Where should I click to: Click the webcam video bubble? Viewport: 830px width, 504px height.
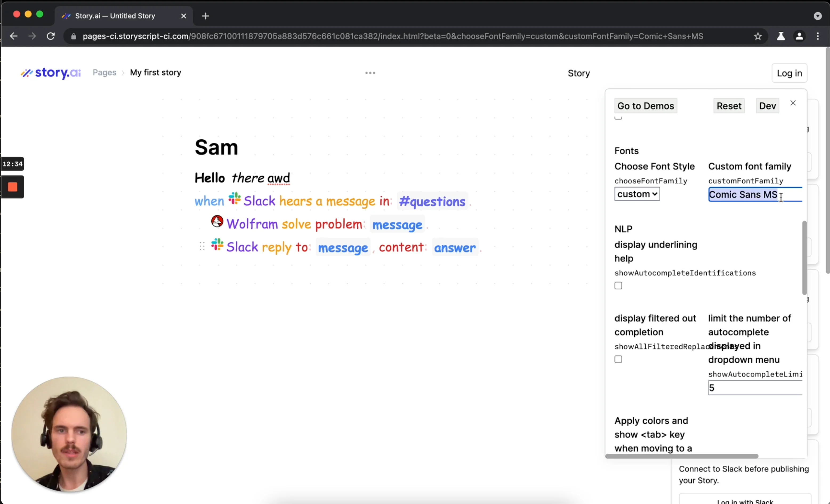tap(69, 434)
